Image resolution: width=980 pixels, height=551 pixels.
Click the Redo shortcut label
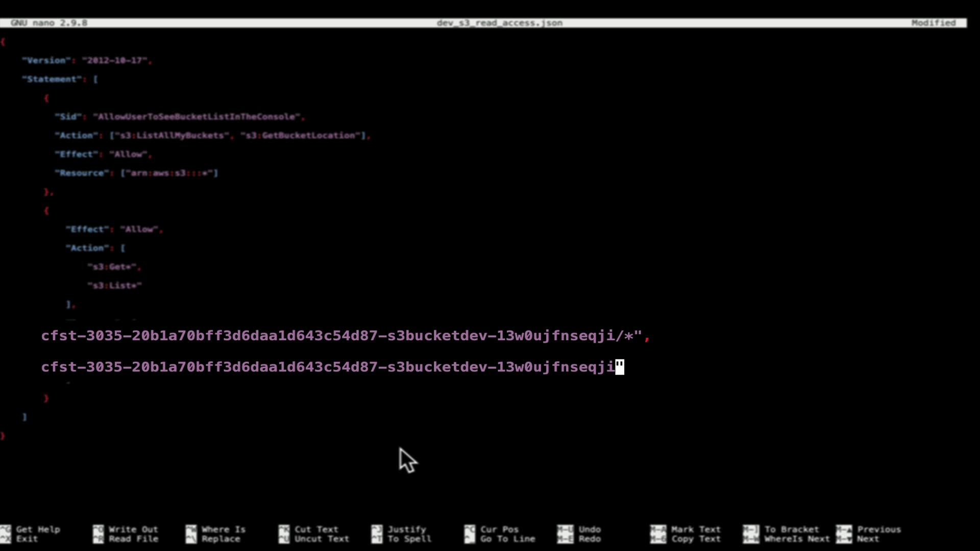point(589,539)
